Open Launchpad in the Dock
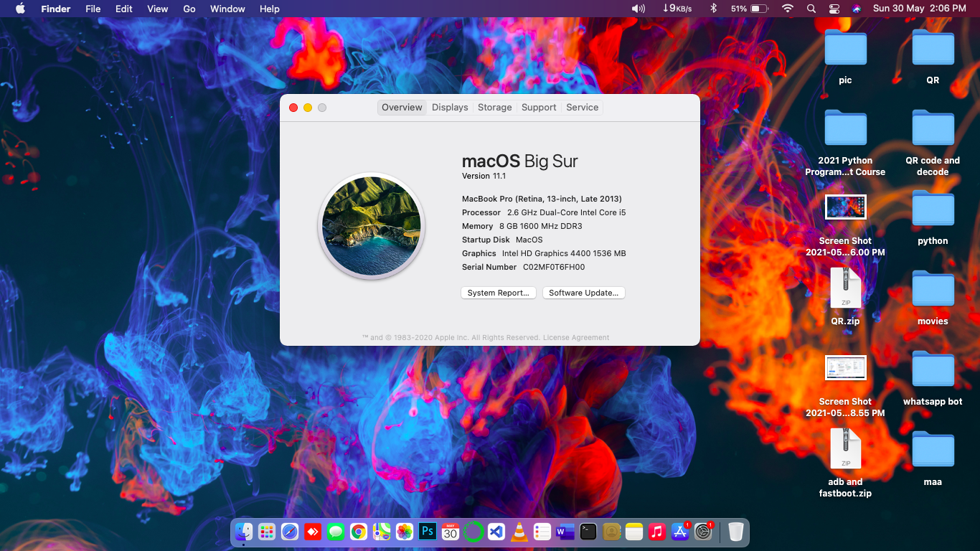 click(x=267, y=532)
